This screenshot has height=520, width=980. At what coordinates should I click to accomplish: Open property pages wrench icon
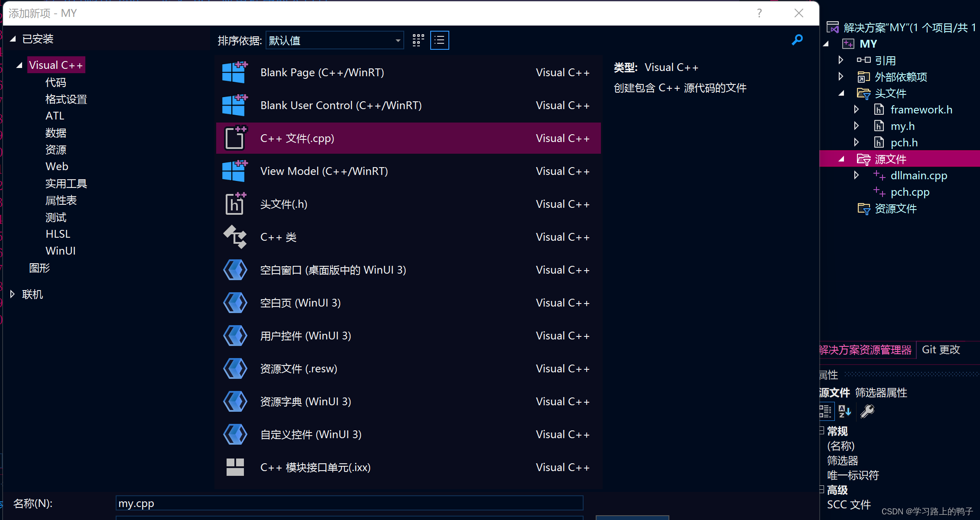867,411
